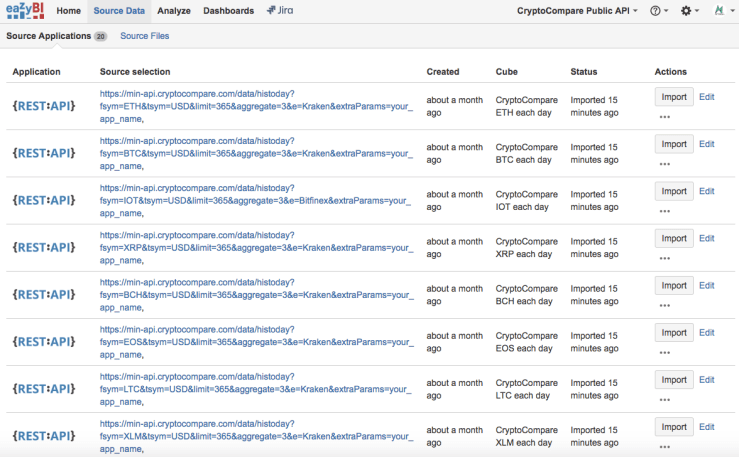739x457 pixels.
Task: Click Import button for IOT cube
Action: point(674,191)
